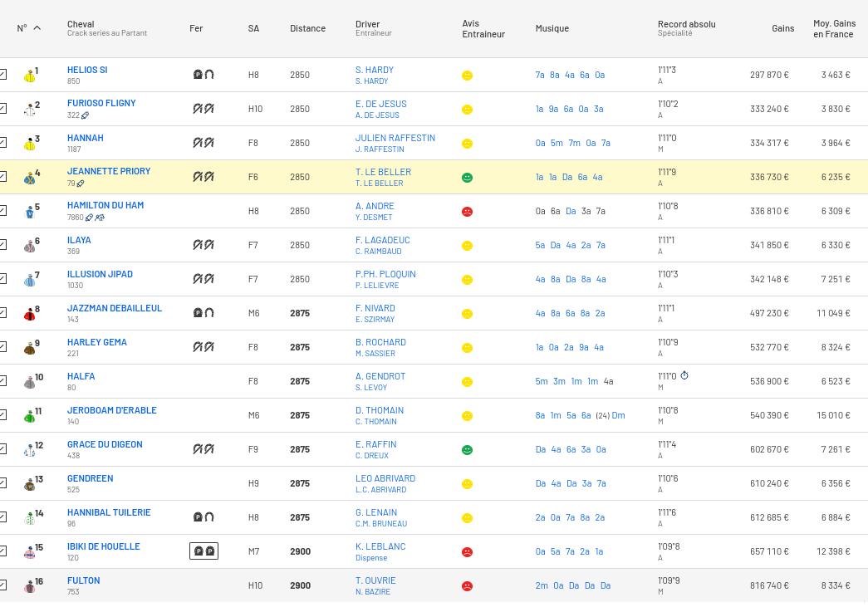The width and height of the screenshot is (868, 607).
Task: Click sort arrow next to N° header
Action: [x=37, y=28]
